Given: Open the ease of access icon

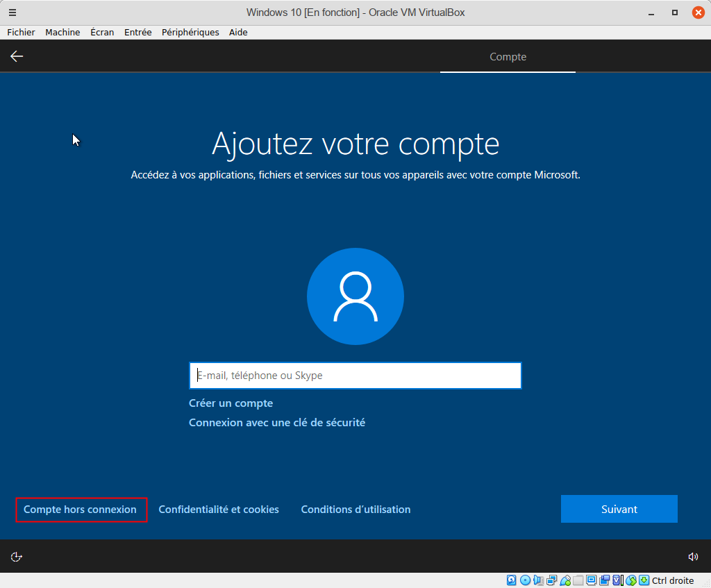Looking at the screenshot, I should (x=17, y=557).
